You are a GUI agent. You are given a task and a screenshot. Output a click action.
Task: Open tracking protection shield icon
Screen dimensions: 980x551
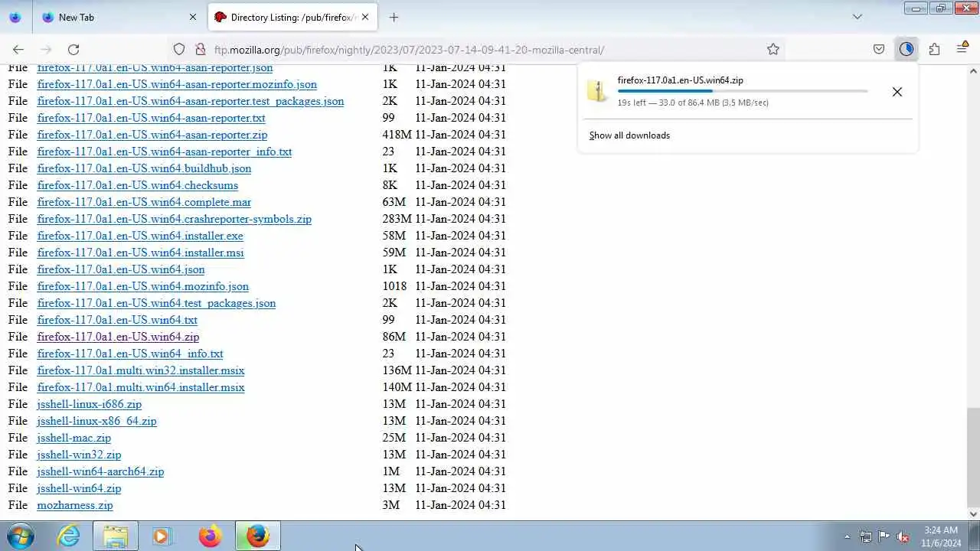tap(179, 49)
